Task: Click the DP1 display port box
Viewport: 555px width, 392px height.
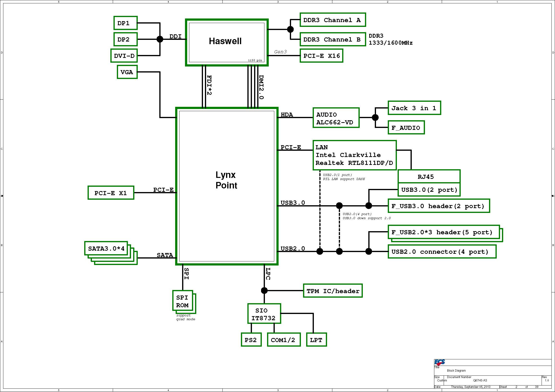Action: coord(125,23)
